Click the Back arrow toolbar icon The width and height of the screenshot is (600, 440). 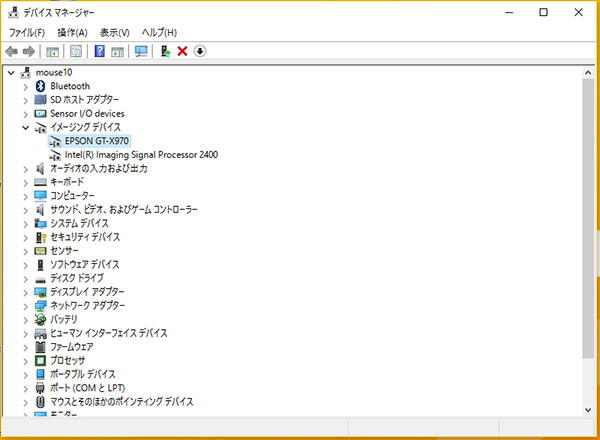pyautogui.click(x=11, y=51)
